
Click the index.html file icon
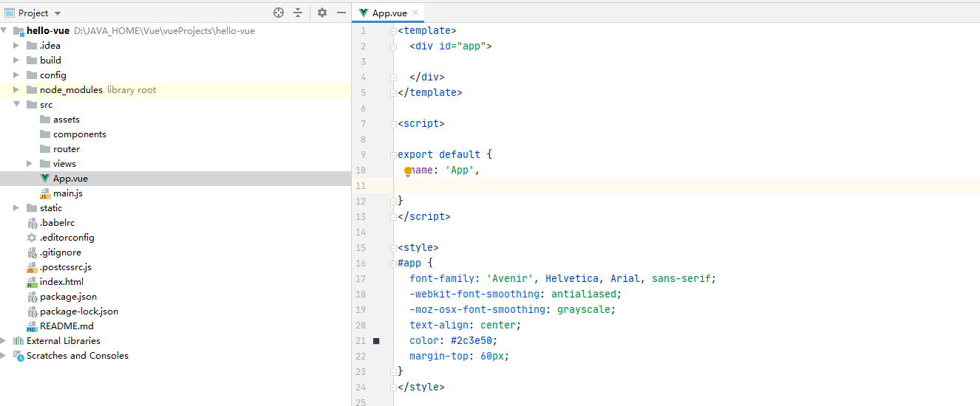[32, 282]
